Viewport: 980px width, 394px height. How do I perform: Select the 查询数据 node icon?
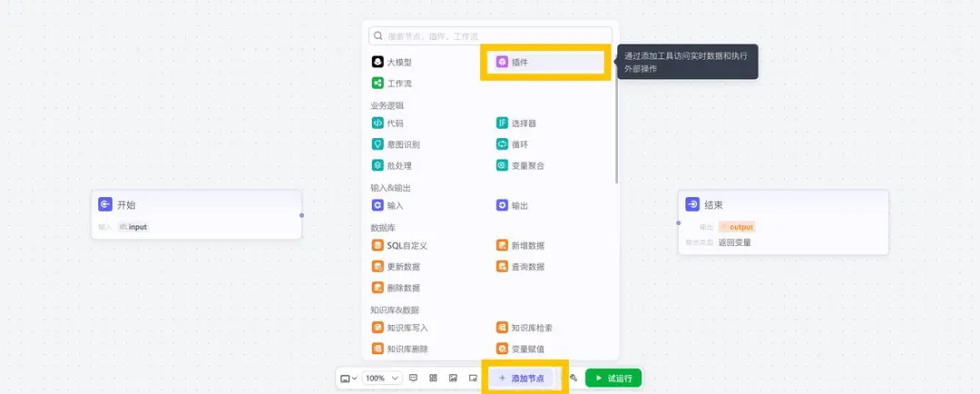click(x=502, y=266)
